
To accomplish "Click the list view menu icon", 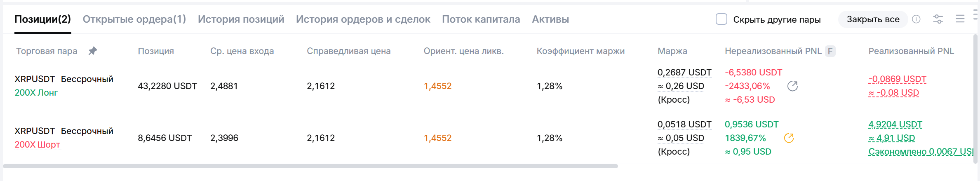I will point(960,19).
